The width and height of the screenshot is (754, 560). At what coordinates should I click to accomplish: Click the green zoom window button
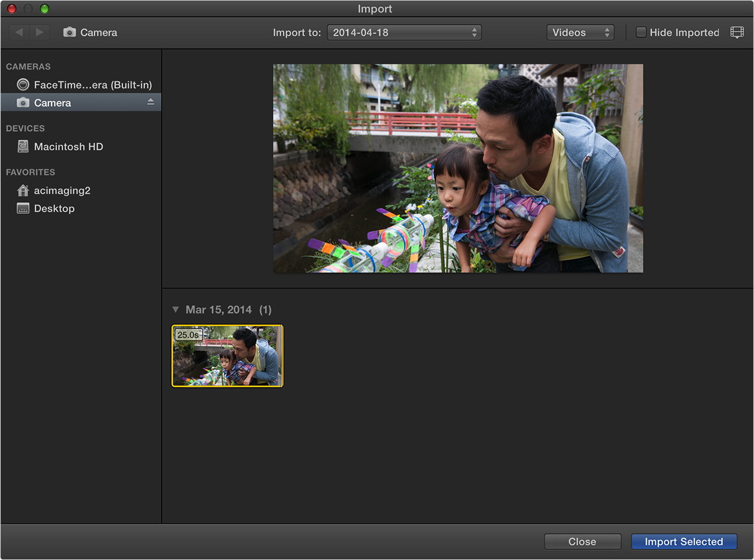click(44, 9)
